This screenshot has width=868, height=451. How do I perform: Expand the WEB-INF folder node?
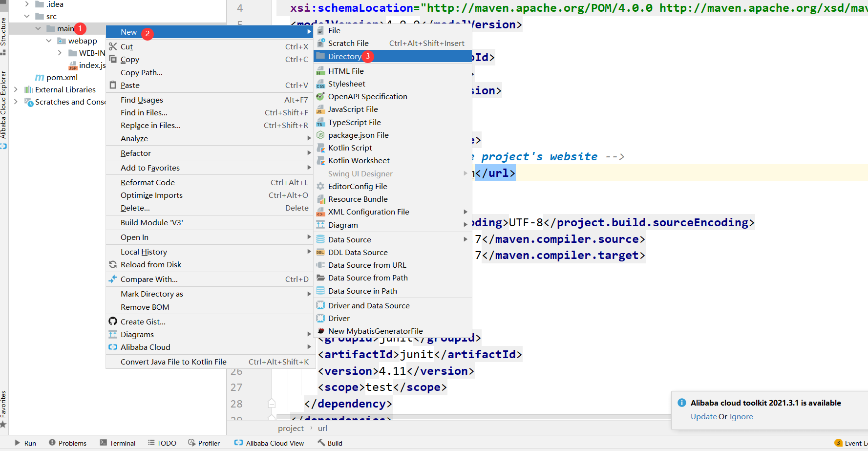[60, 53]
